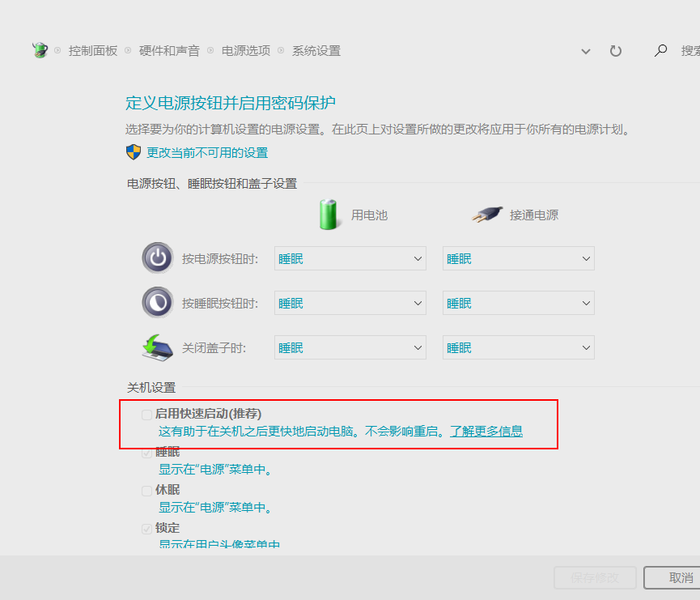The image size is (700, 600).
Task: Expand the breadcrumb chevron near the top right
Action: [x=585, y=50]
